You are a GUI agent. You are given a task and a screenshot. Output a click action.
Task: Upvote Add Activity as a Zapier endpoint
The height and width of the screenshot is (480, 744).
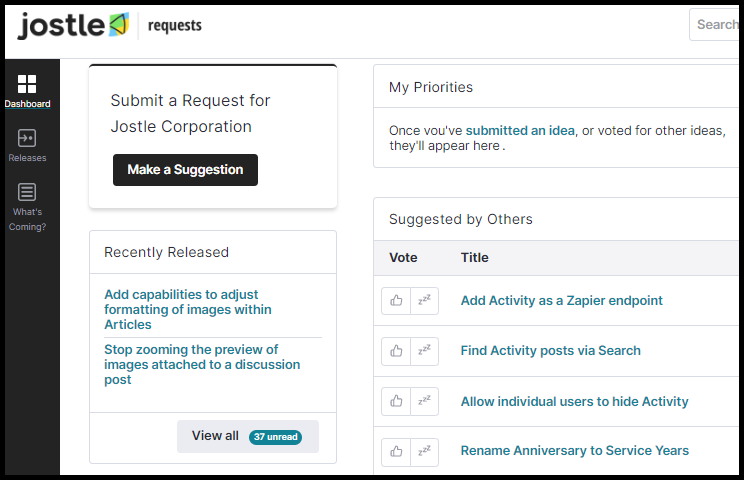[x=396, y=301]
